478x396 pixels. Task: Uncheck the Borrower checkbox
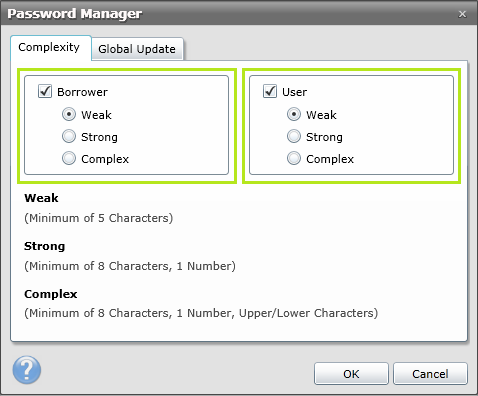click(45, 91)
